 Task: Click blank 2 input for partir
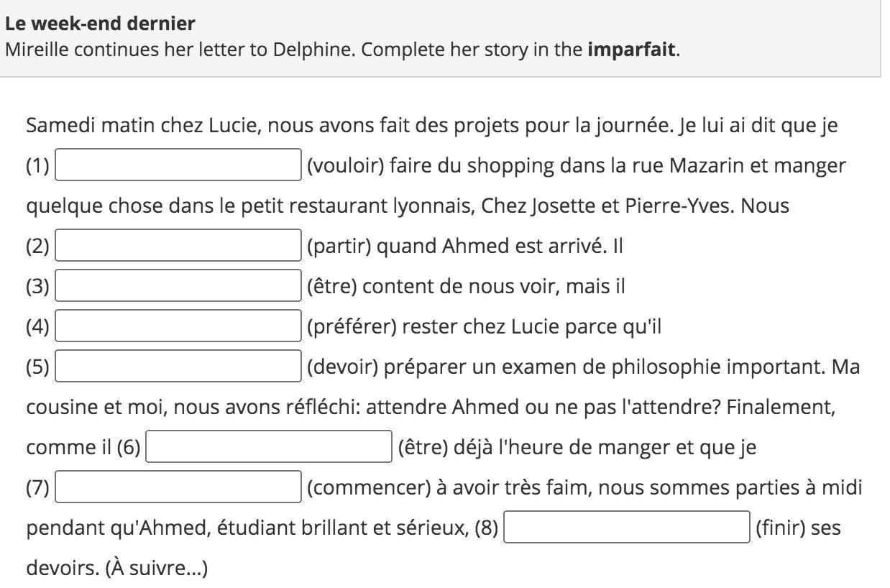[178, 245]
